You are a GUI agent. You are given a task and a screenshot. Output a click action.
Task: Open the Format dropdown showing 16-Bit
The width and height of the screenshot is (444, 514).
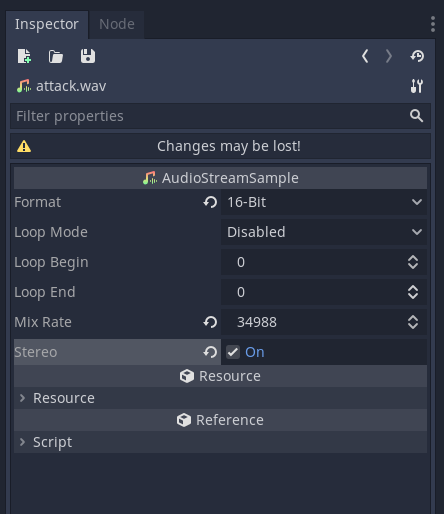point(324,202)
